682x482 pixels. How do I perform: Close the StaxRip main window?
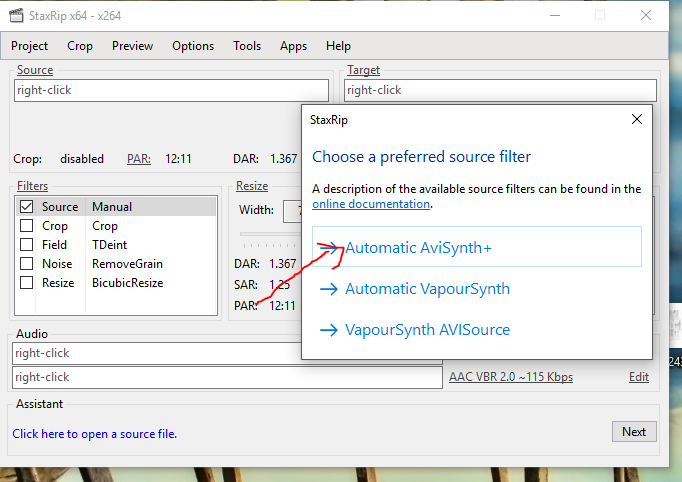point(646,16)
